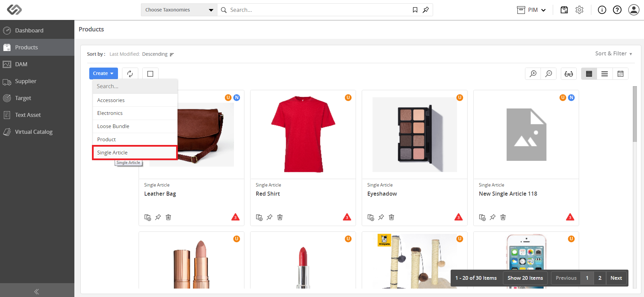Image resolution: width=644 pixels, height=297 pixels.
Task: Click the zoom out icon
Action: click(549, 74)
